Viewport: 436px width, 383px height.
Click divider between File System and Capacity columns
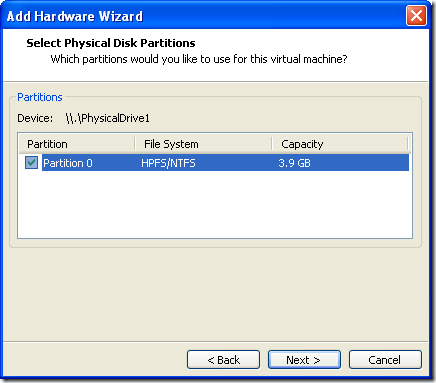click(x=272, y=144)
